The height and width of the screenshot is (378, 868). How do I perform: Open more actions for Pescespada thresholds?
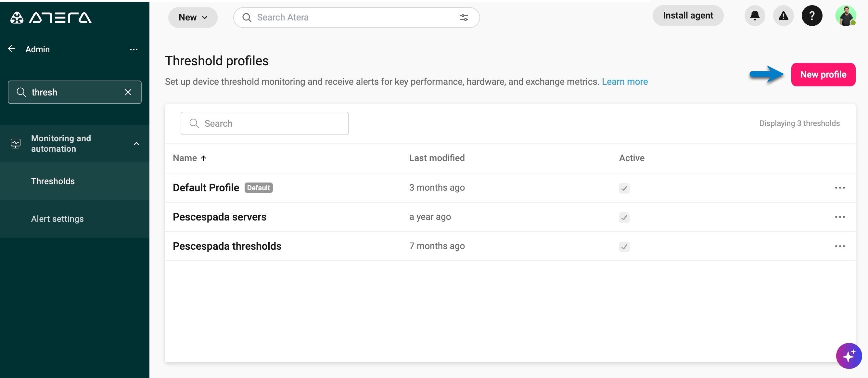coord(840,246)
